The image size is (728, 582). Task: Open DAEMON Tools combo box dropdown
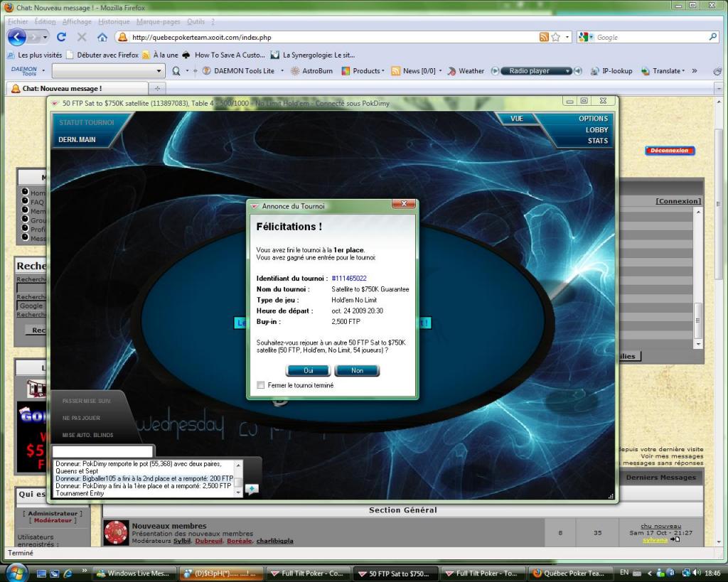click(159, 71)
